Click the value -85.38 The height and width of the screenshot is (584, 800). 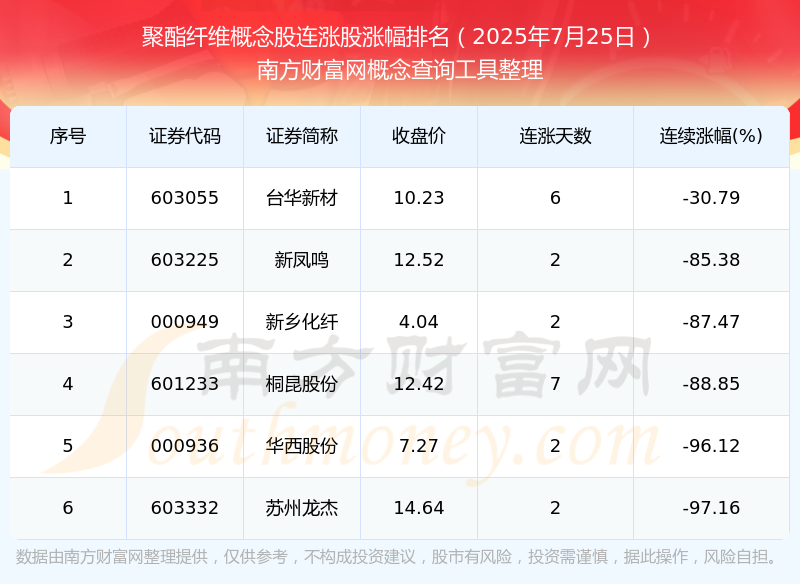click(x=711, y=260)
